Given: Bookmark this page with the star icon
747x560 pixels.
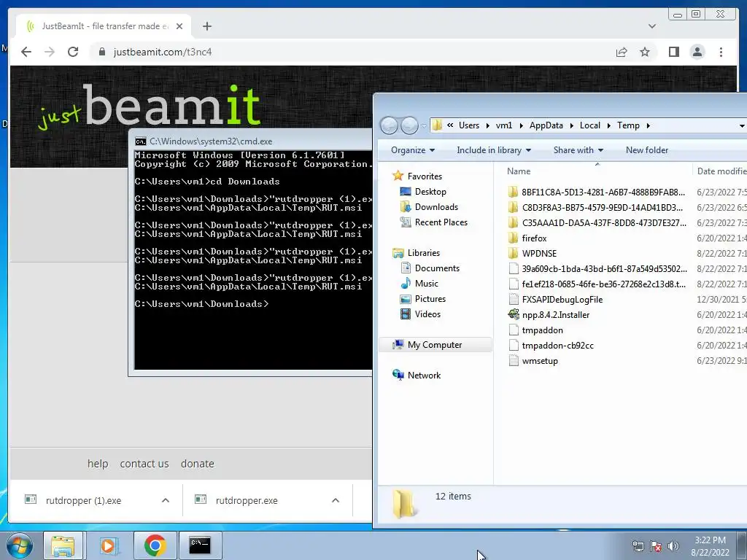Looking at the screenshot, I should pos(645,52).
